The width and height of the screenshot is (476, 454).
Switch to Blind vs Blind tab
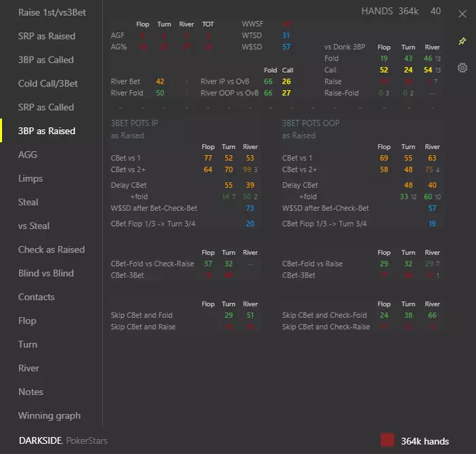click(x=46, y=273)
